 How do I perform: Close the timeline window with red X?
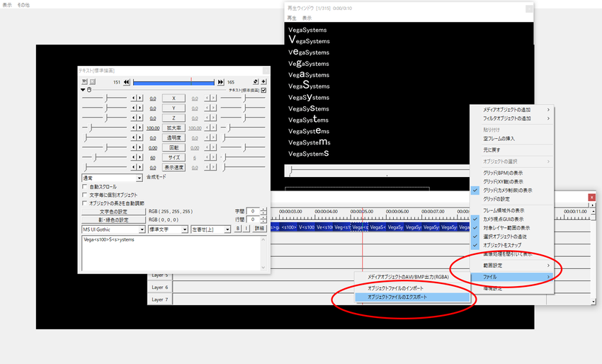pyautogui.click(x=591, y=198)
